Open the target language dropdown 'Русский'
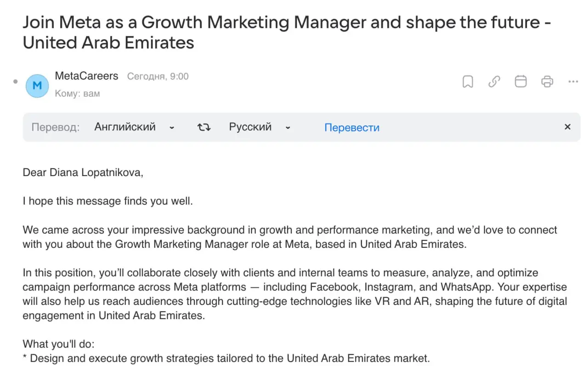 [260, 127]
